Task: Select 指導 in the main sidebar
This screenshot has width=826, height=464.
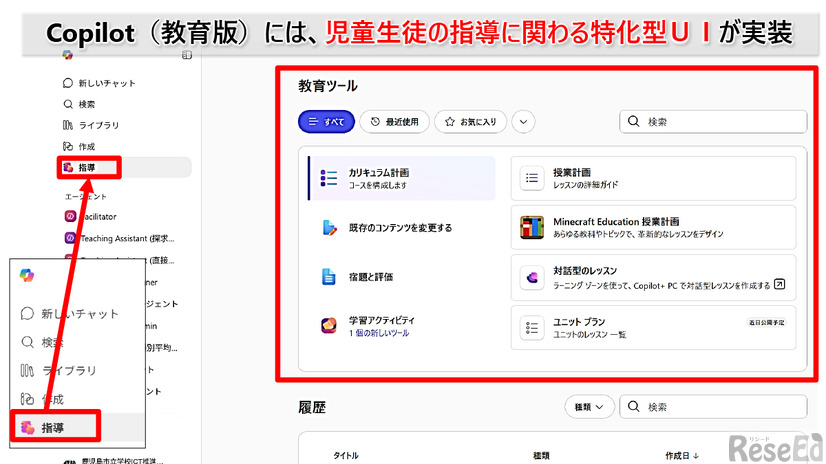Action: coord(125,167)
